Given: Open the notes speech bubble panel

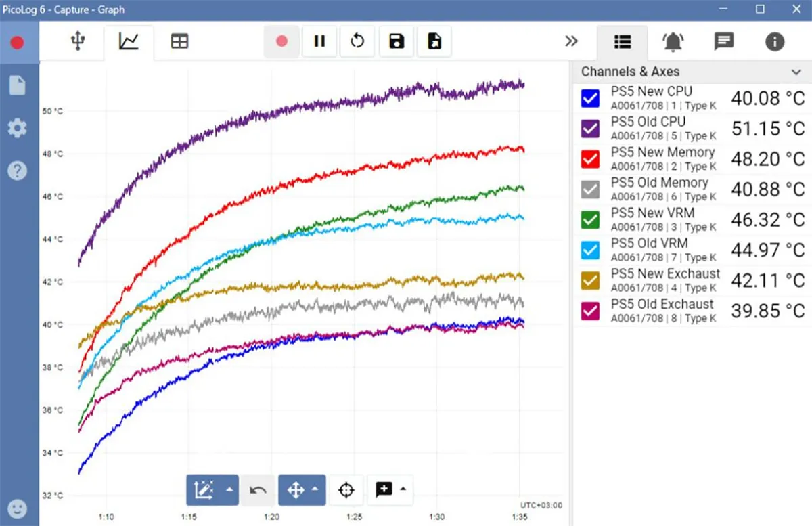Looking at the screenshot, I should [724, 42].
